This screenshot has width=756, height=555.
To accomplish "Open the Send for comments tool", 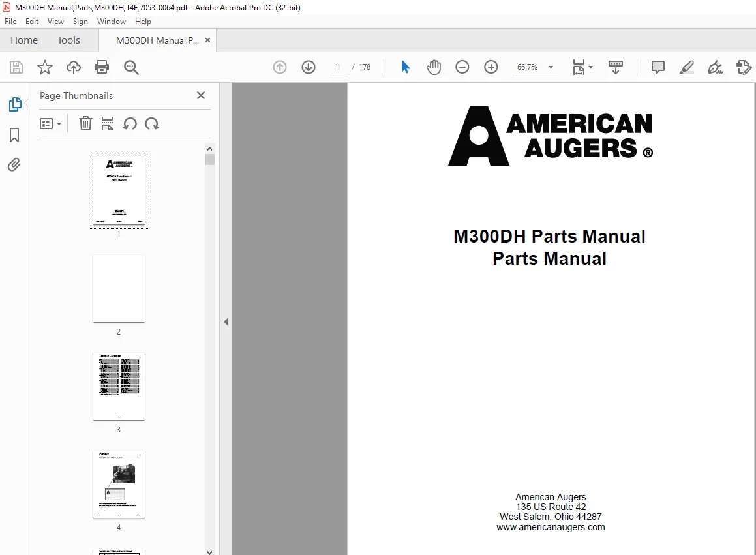I will pyautogui.click(x=744, y=67).
